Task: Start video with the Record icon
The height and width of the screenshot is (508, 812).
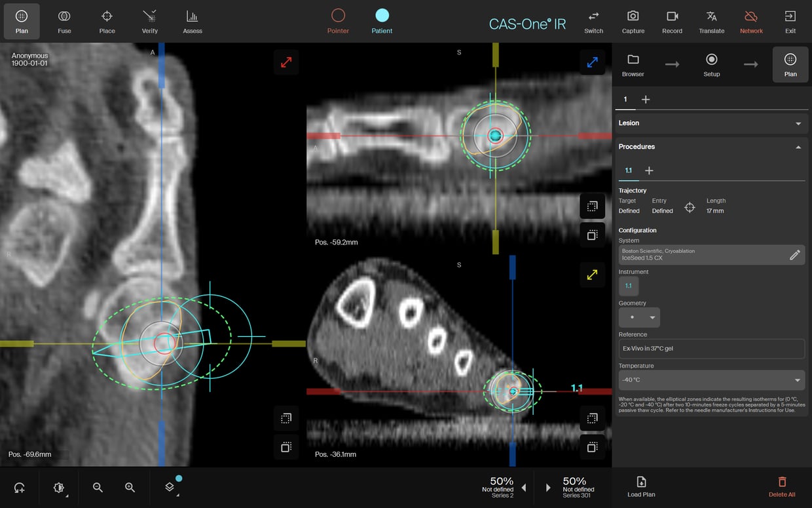Action: (672, 21)
